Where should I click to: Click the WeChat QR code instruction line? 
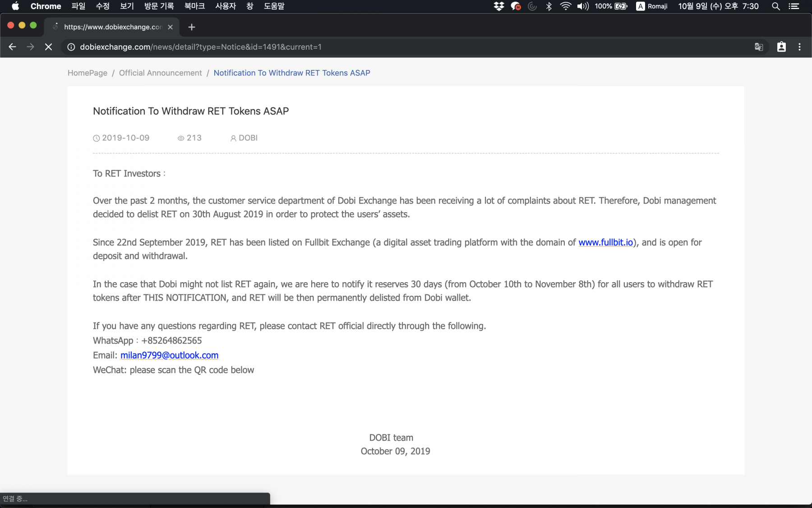[x=173, y=370]
